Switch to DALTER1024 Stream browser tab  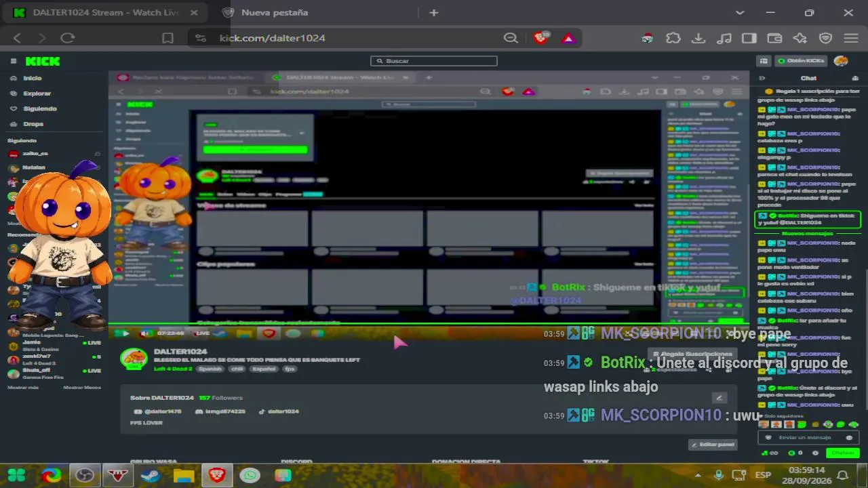(x=105, y=13)
